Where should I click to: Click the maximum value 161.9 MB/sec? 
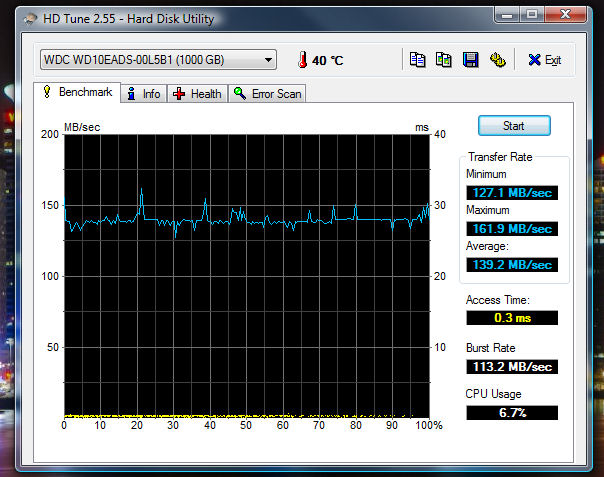tap(512, 229)
